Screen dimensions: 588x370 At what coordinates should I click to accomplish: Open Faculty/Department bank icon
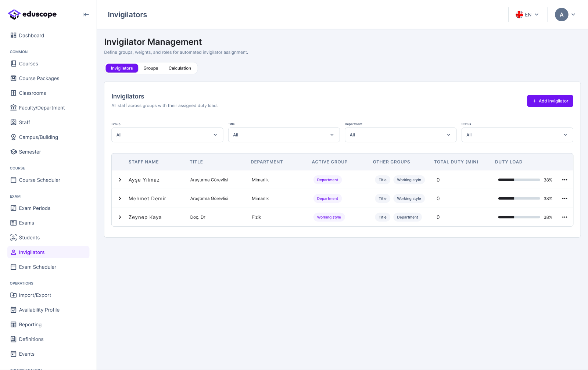14,108
